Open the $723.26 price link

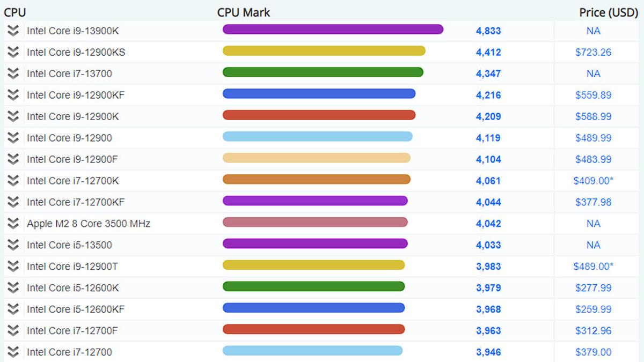(x=593, y=53)
